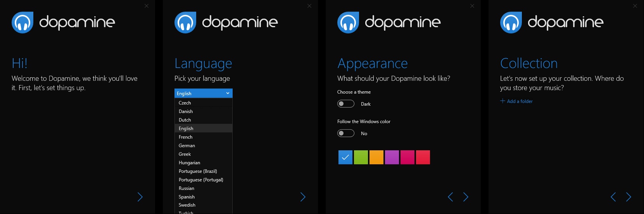
Task: Click next arrow in the Language window
Action: point(303,197)
